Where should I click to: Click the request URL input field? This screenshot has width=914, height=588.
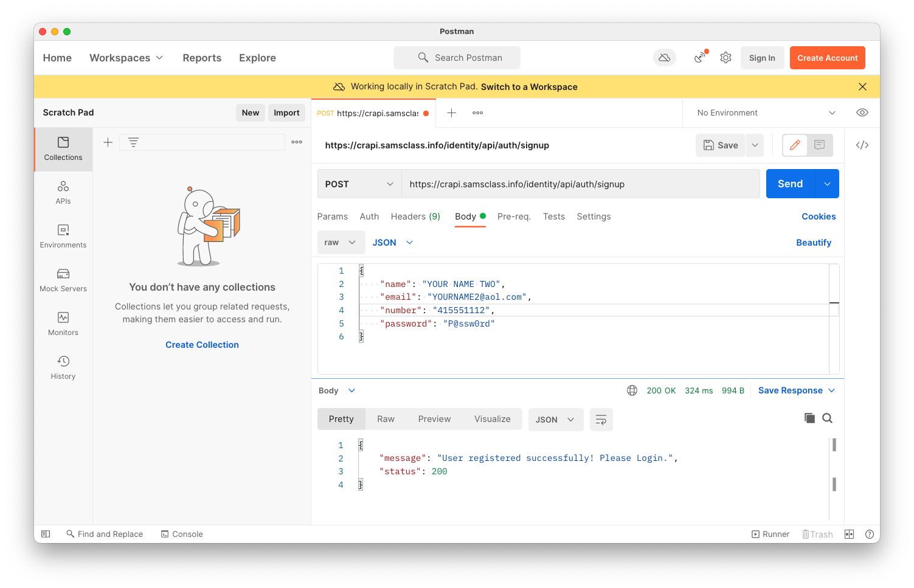pyautogui.click(x=580, y=184)
